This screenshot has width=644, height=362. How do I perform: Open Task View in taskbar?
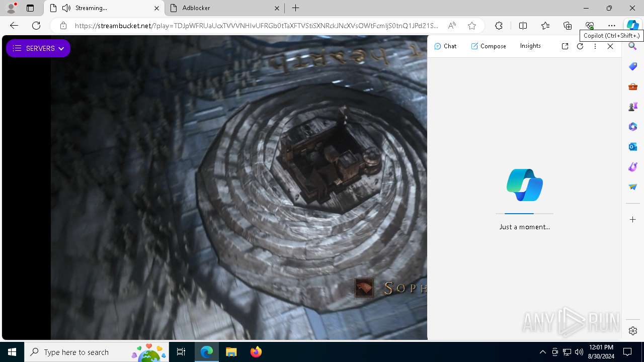point(181,352)
